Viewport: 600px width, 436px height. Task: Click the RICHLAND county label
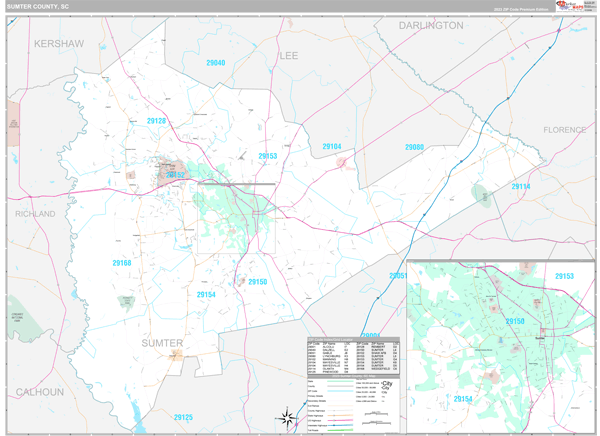[x=35, y=214]
